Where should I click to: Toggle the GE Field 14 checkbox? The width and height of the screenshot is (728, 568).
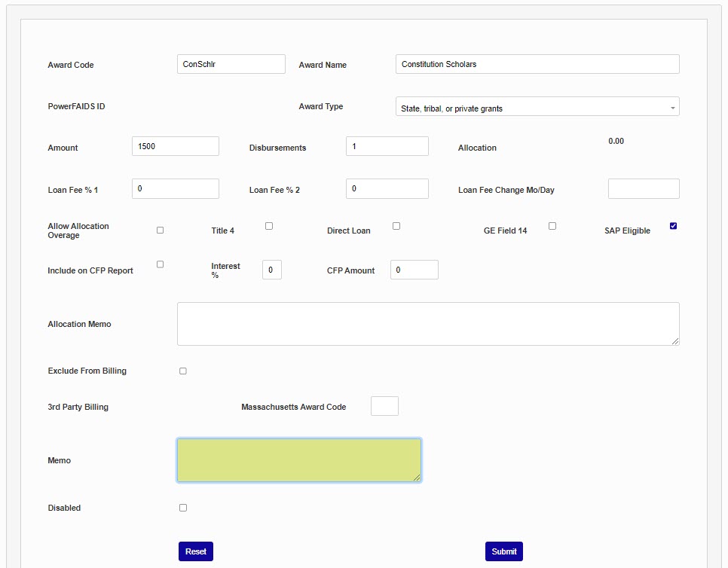click(552, 226)
